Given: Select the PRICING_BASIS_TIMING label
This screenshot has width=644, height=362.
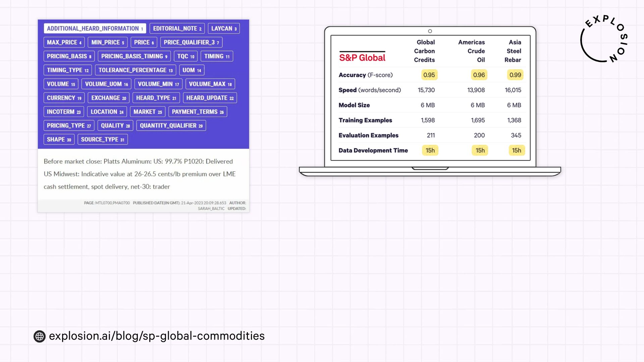Looking at the screenshot, I should click(x=134, y=56).
